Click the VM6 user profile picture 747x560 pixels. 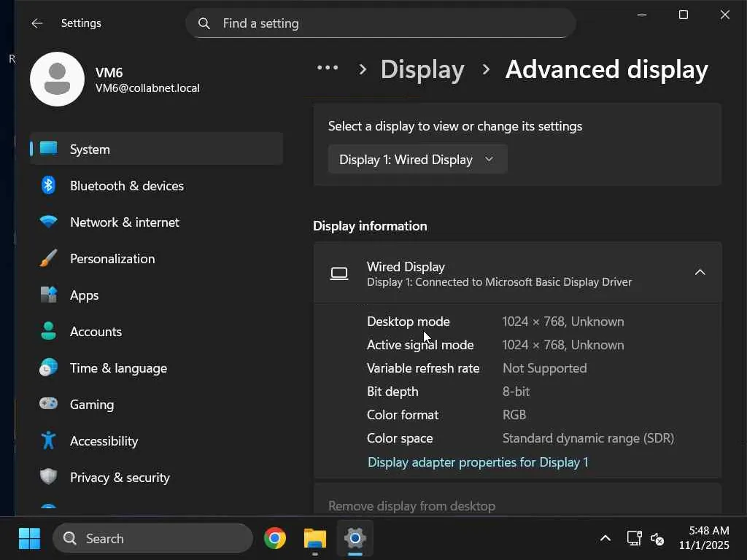57,79
